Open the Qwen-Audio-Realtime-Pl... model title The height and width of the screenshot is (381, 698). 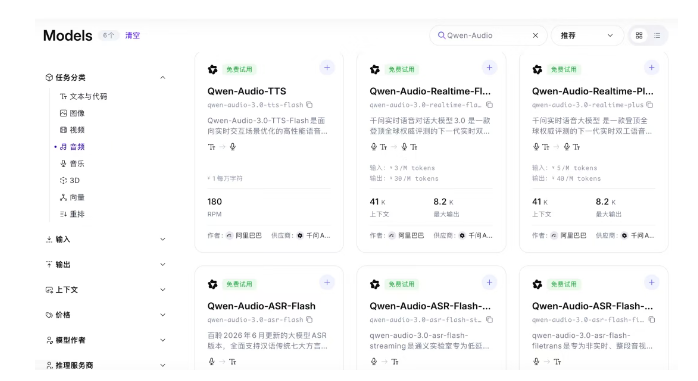point(592,91)
